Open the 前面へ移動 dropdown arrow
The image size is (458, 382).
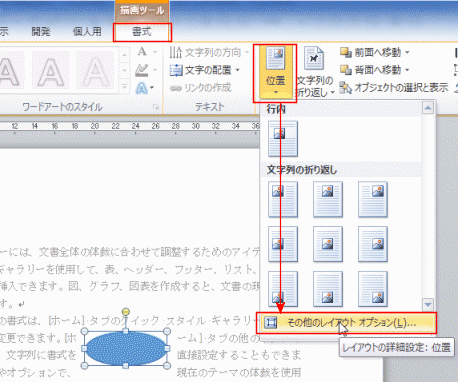[x=407, y=52]
